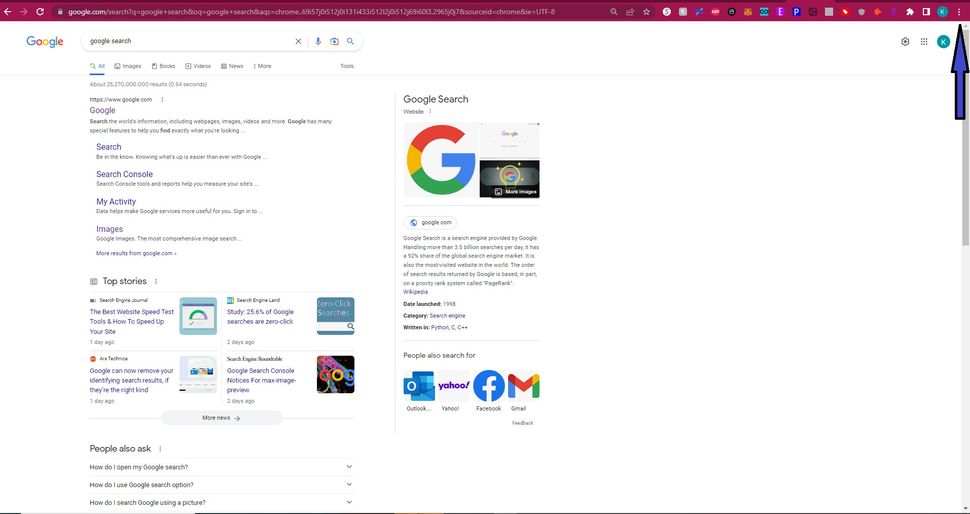Reload the page with the refresh icon
Viewport: 970px width, 514px height.
[x=40, y=12]
